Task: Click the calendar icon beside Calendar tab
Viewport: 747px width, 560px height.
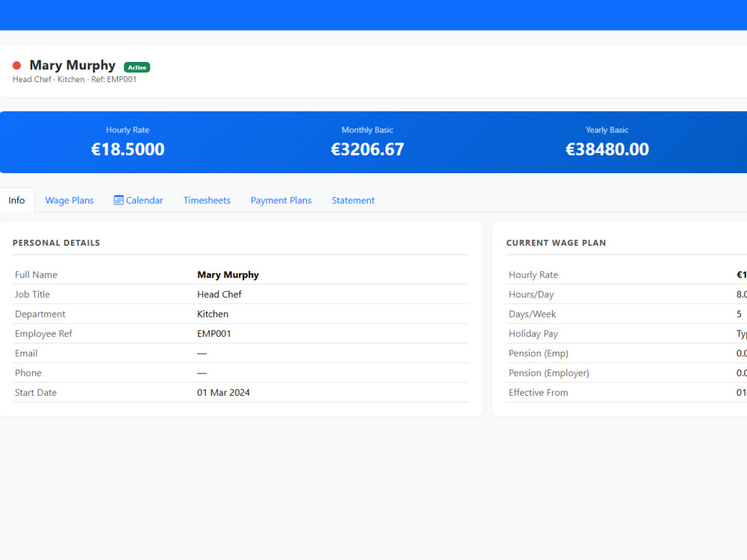Action: tap(119, 200)
